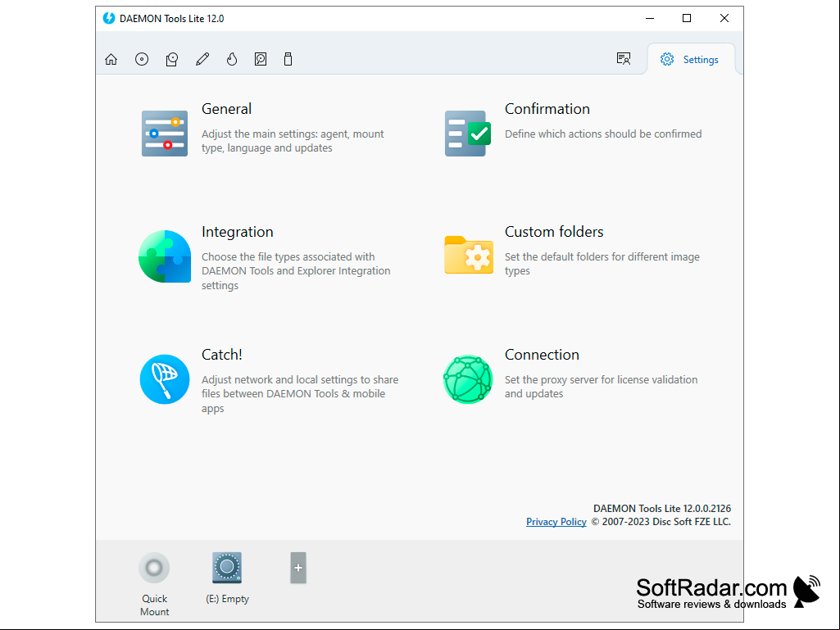Go to the Home toolbar icon

111,59
